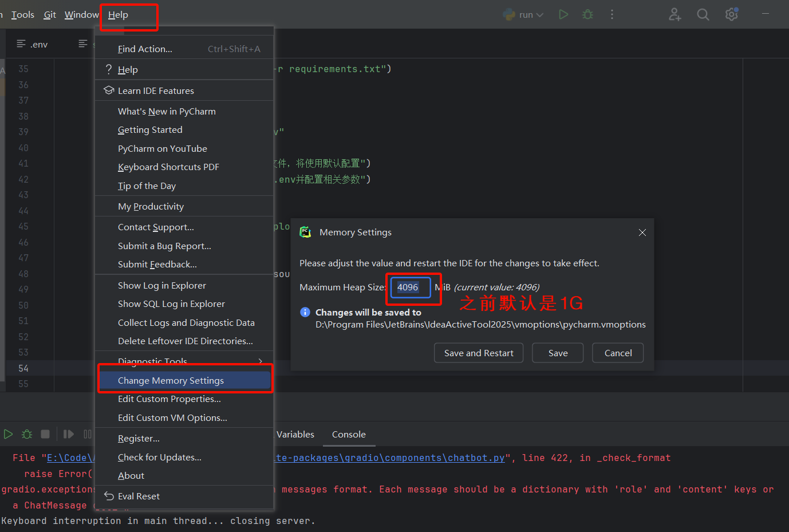Choose Edit Custom Properties
This screenshot has height=532, width=789.
tap(184, 399)
